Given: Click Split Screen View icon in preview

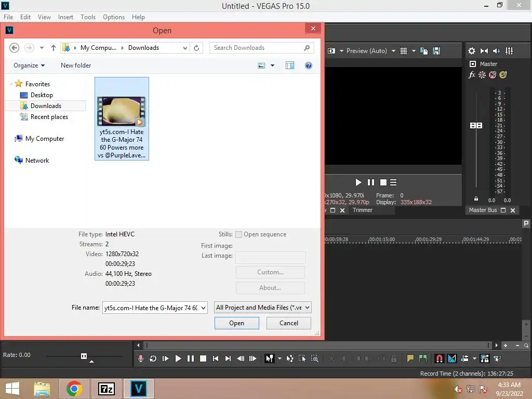Looking at the screenshot, I should point(331,51).
